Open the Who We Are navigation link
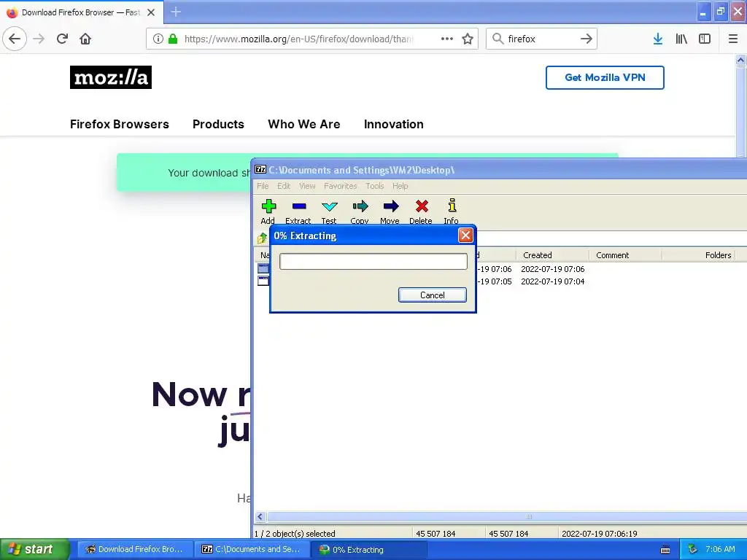This screenshot has height=560, width=747. coord(304,124)
